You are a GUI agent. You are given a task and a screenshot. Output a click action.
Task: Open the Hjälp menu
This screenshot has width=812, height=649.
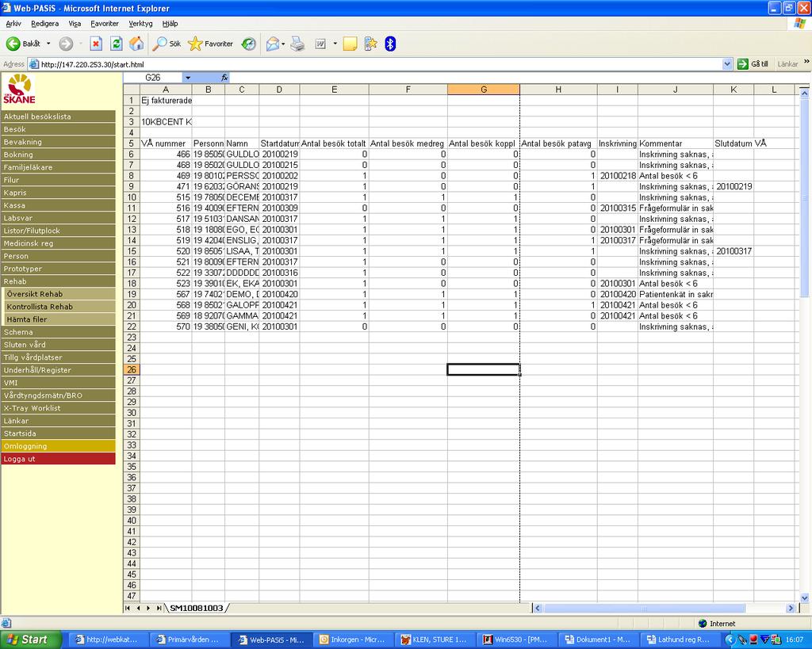pyautogui.click(x=170, y=24)
